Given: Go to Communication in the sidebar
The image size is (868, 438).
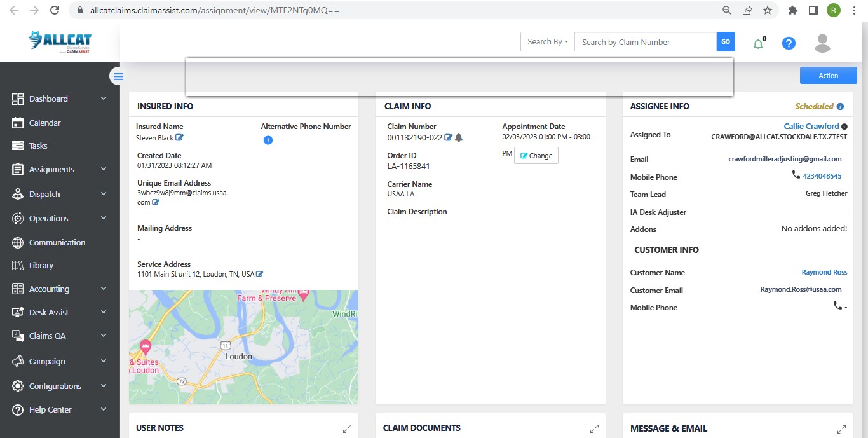Looking at the screenshot, I should [x=57, y=242].
